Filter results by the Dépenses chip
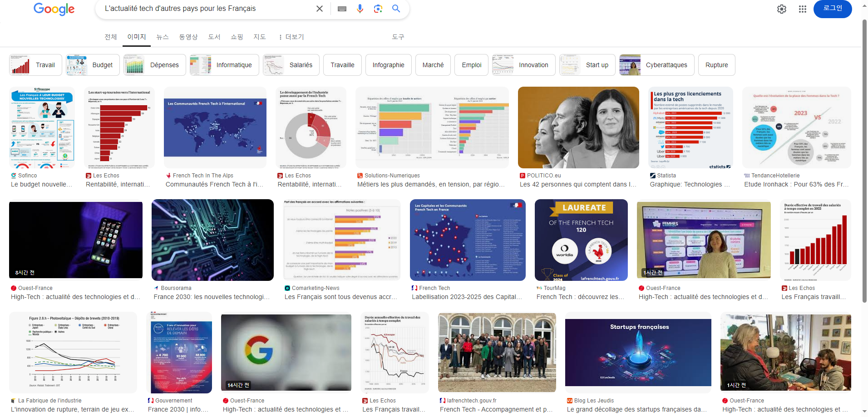The image size is (868, 417). (x=155, y=65)
